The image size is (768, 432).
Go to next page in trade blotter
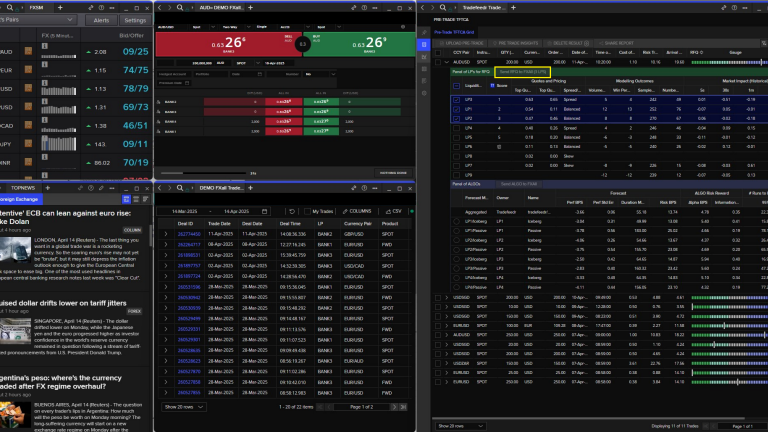[x=395, y=407]
